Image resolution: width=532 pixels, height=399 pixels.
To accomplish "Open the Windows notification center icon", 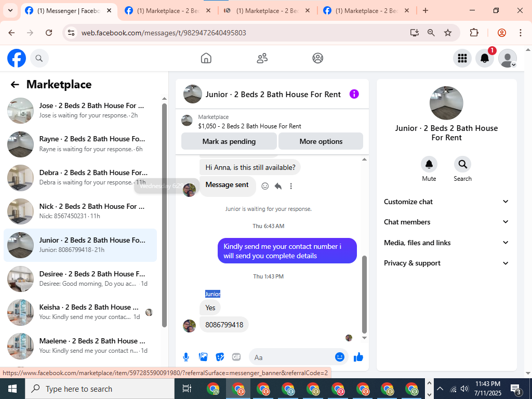I will click(x=516, y=389).
